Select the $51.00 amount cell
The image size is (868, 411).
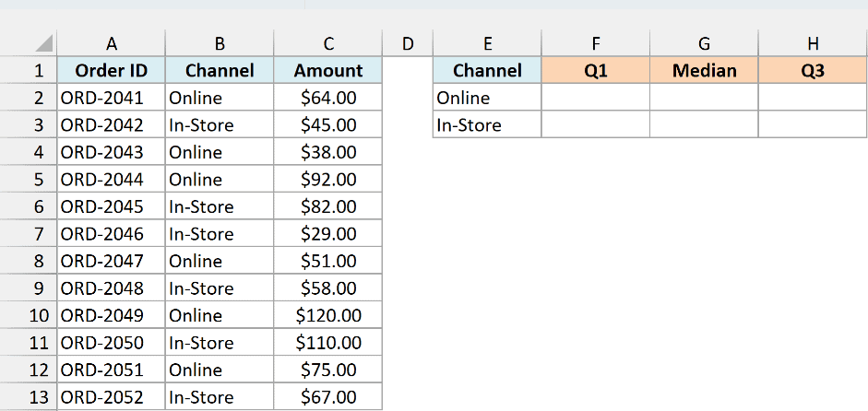(x=328, y=261)
